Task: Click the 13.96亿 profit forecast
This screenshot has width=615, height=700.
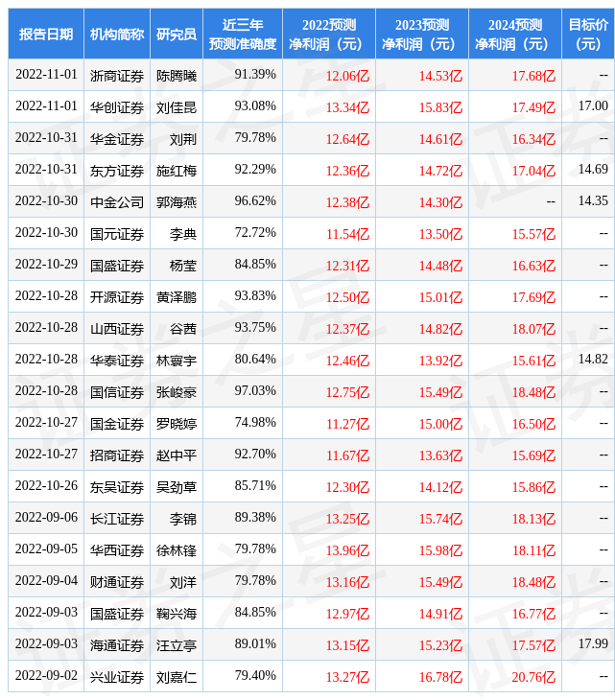Action: (347, 551)
